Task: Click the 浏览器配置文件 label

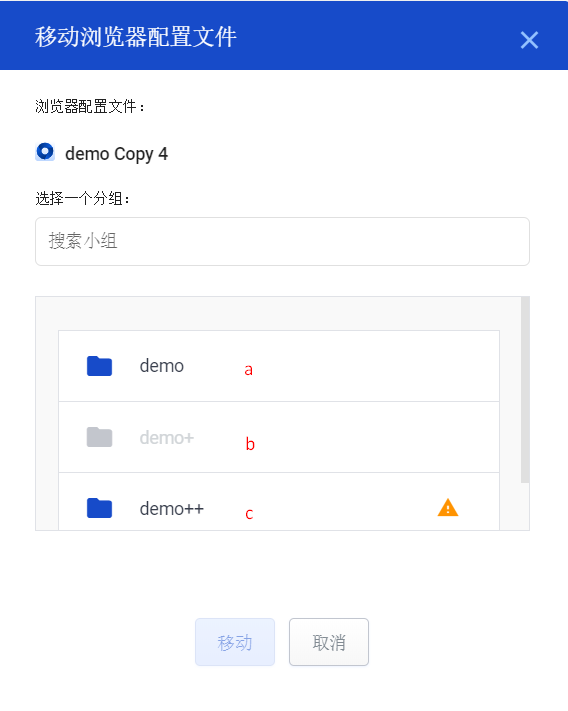Action: pyautogui.click(x=90, y=107)
